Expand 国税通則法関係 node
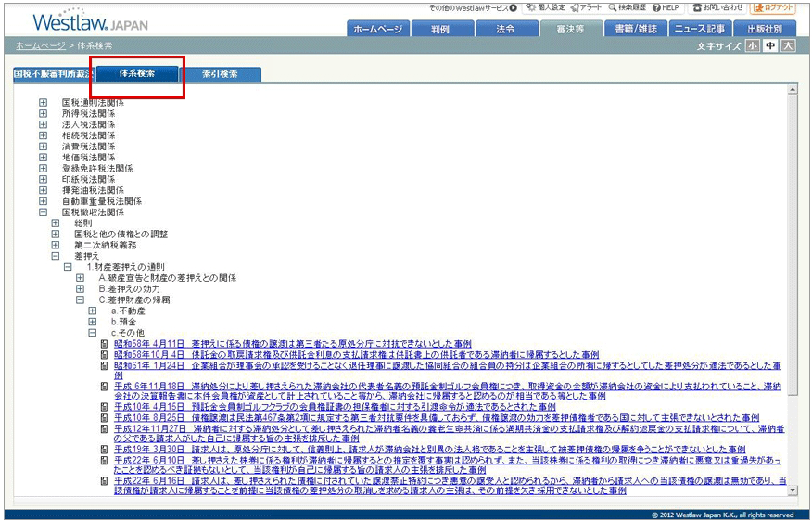This screenshot has width=812, height=521. coord(43,103)
